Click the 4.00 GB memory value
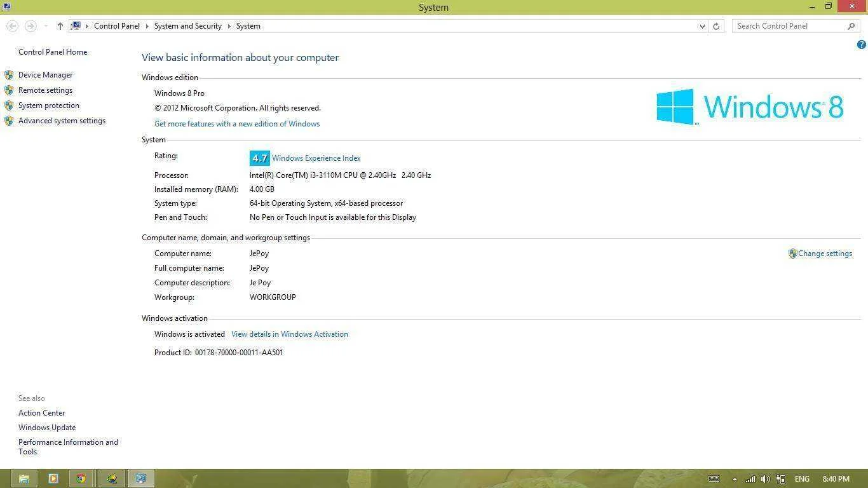 pos(262,189)
